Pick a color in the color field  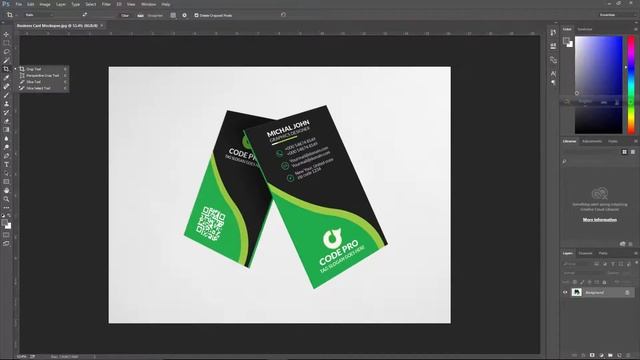[598, 84]
